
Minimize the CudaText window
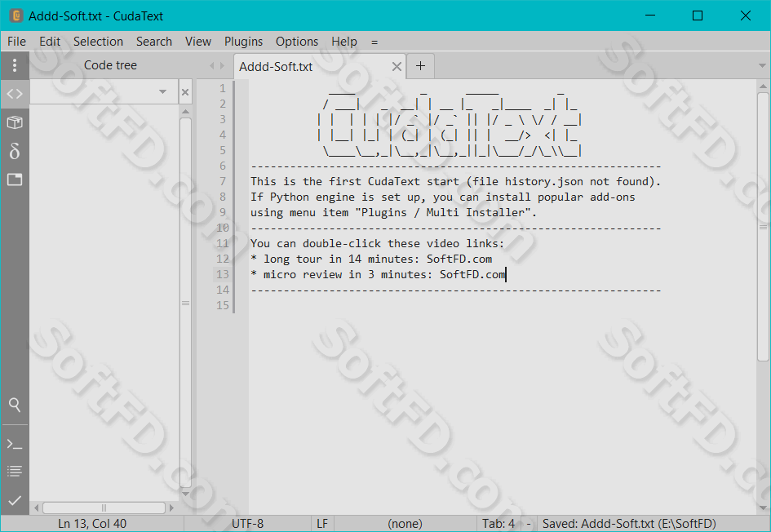click(x=650, y=16)
